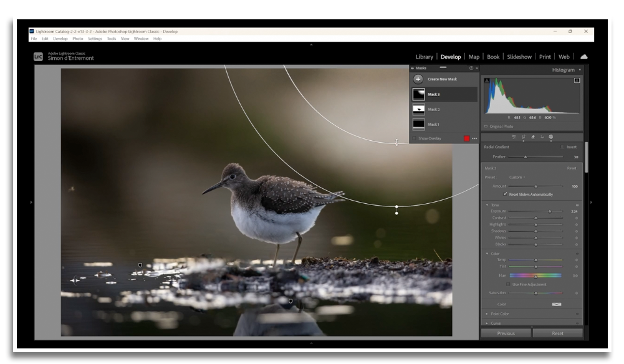
Task: Click the Create New Mask label
Action: (x=442, y=79)
